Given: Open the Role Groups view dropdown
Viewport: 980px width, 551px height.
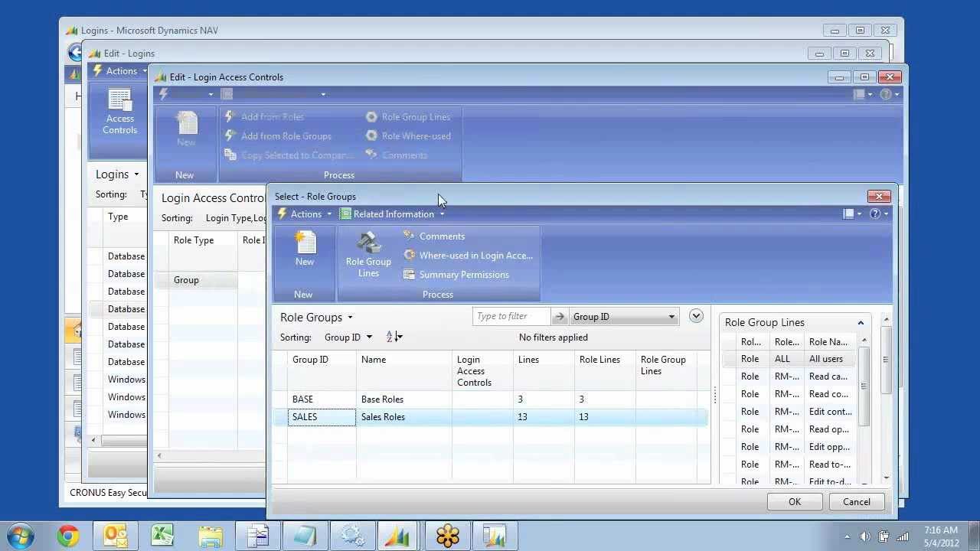Looking at the screenshot, I should (317, 318).
